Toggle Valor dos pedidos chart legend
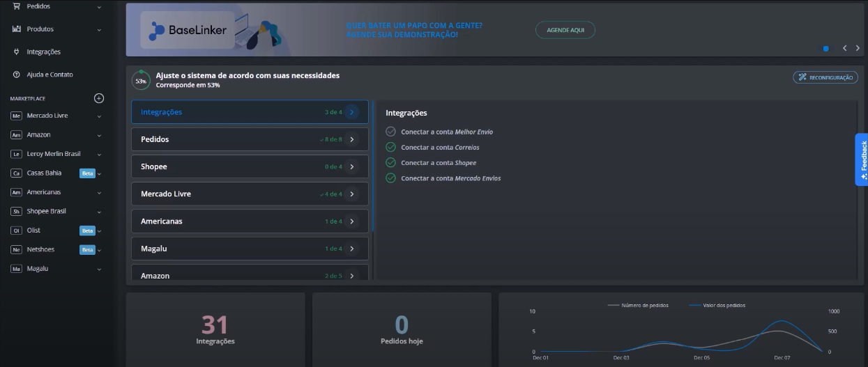The width and height of the screenshot is (868, 367). [717, 305]
